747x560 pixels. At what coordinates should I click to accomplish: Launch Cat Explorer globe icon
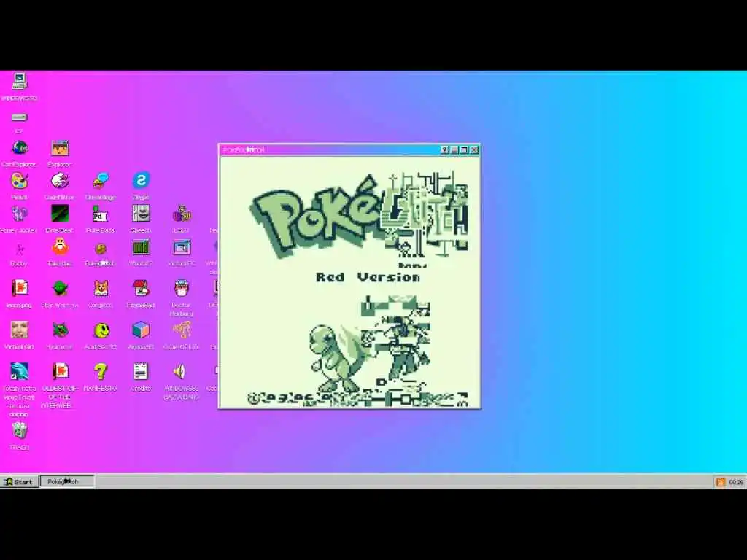(20, 148)
